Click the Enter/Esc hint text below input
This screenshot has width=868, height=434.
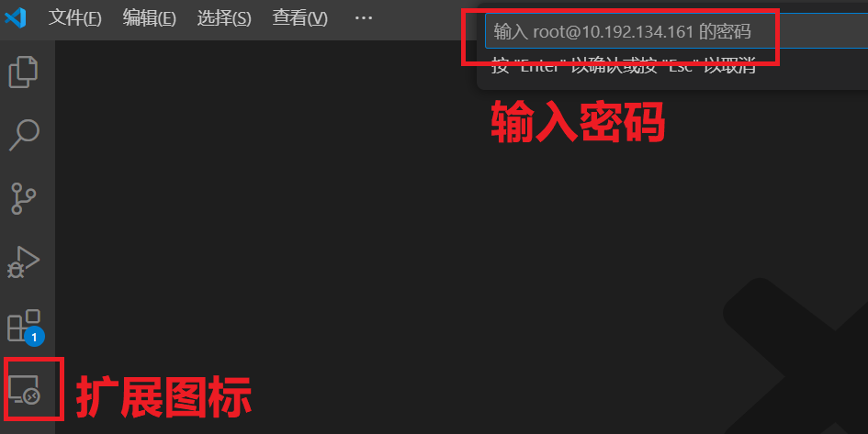[624, 66]
